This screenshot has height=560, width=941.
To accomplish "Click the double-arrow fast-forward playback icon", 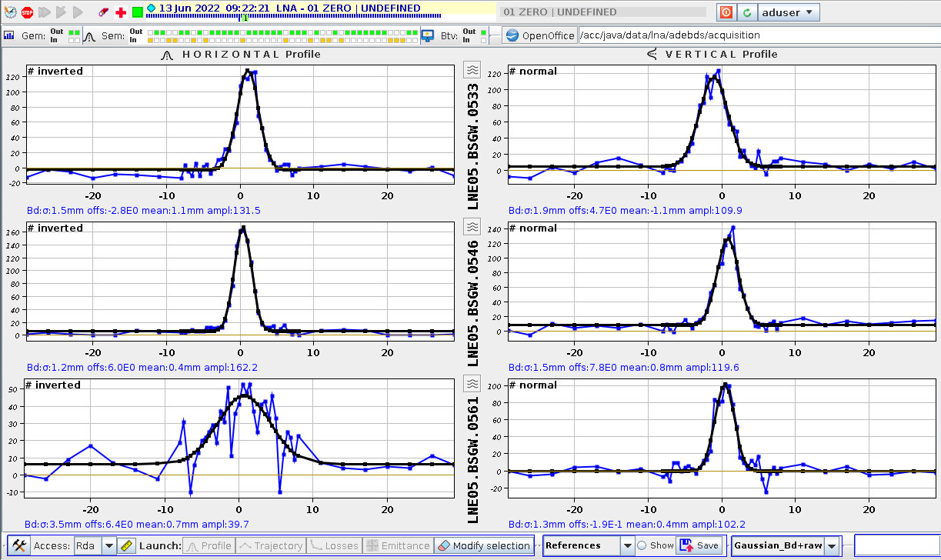I will 44,12.
